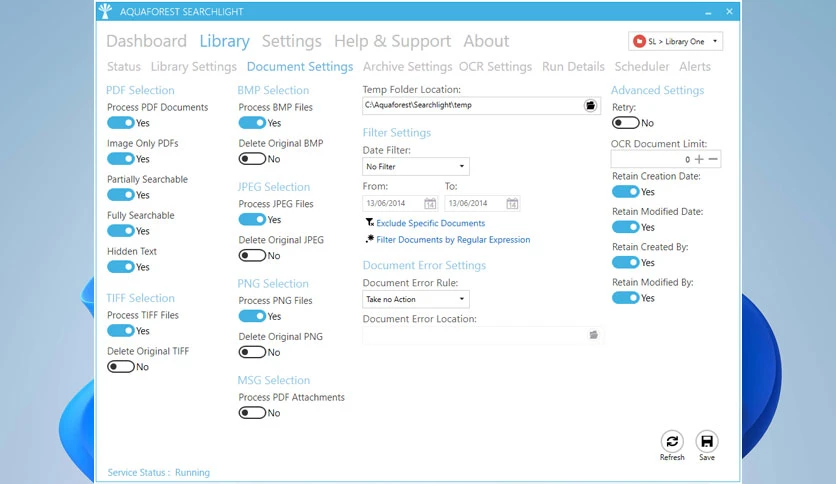Switch to the Dashboard tab

pos(147,41)
